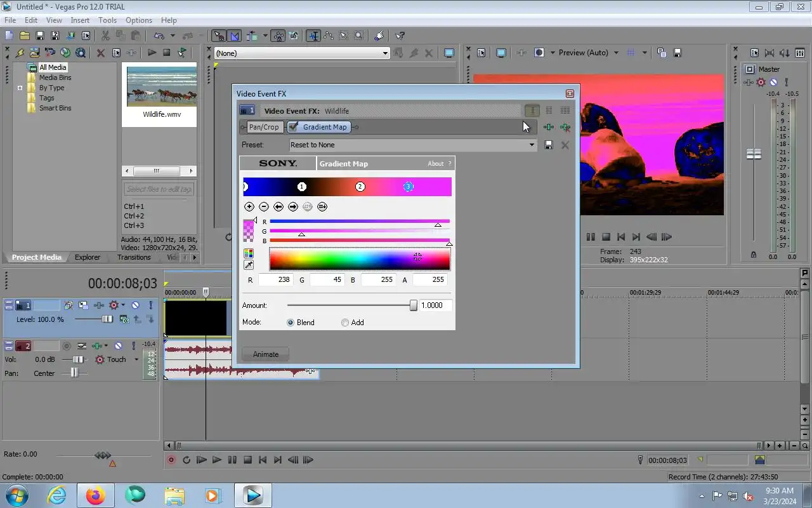Click the Start Preview play icon in Project Media
This screenshot has height=508, width=812.
(152, 53)
